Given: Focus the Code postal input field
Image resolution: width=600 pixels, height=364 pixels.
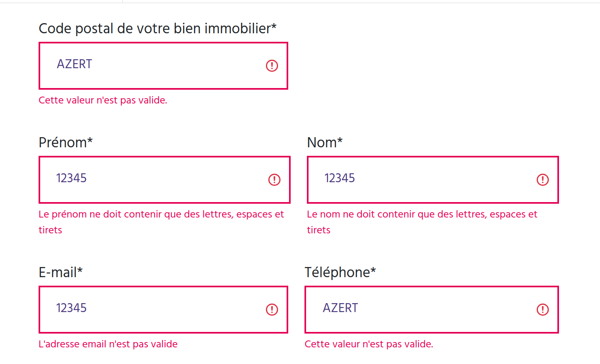Looking at the screenshot, I should click(x=154, y=66).
